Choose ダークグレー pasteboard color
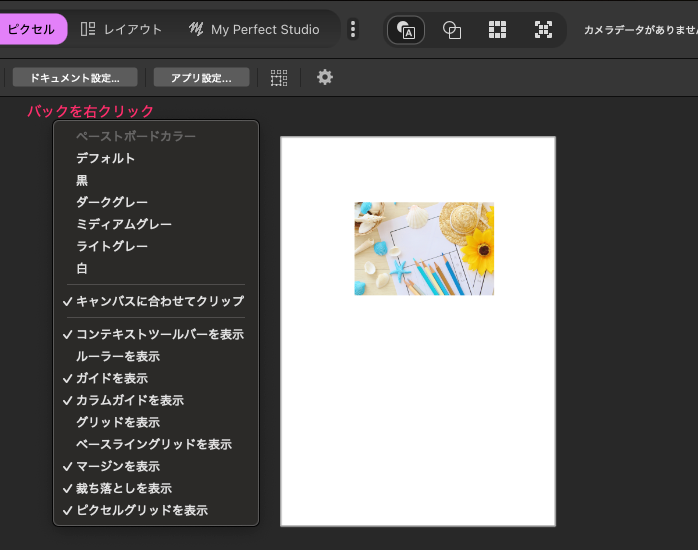 [112, 202]
